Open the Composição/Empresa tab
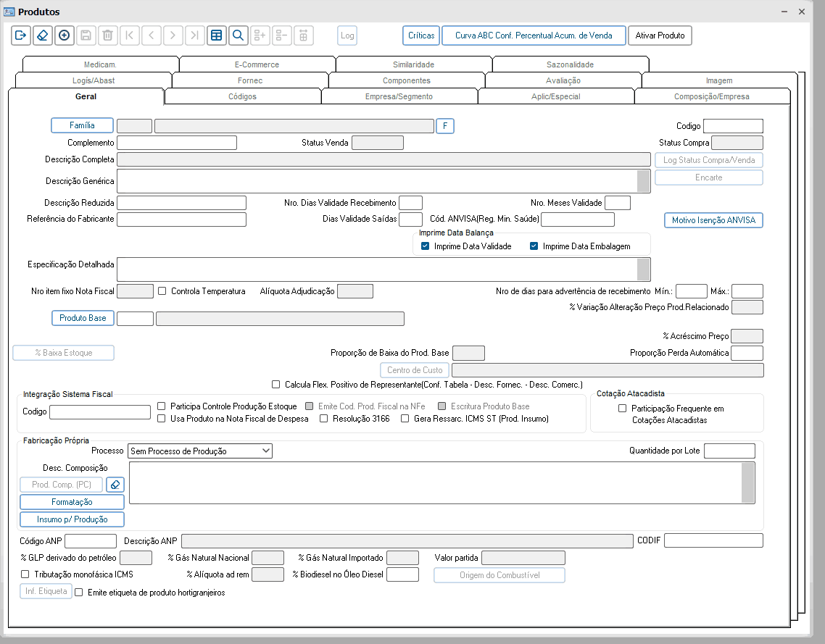The image size is (825, 644). pos(712,97)
